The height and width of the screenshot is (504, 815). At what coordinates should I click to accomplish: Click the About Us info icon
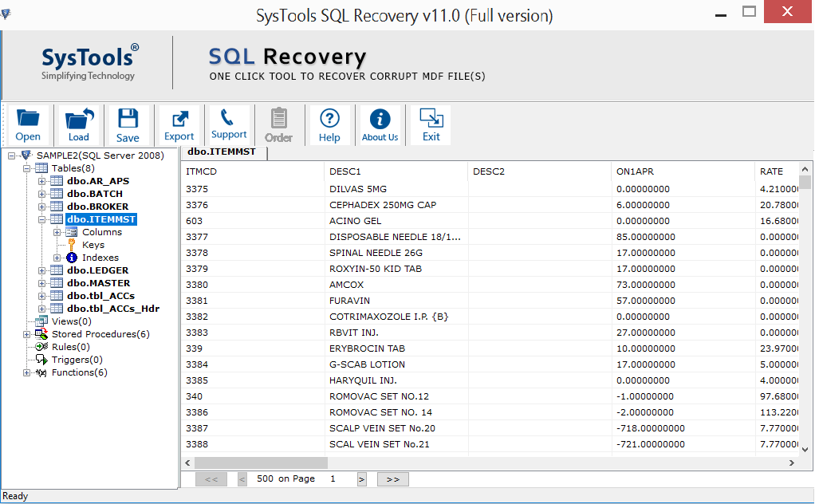coord(380,119)
